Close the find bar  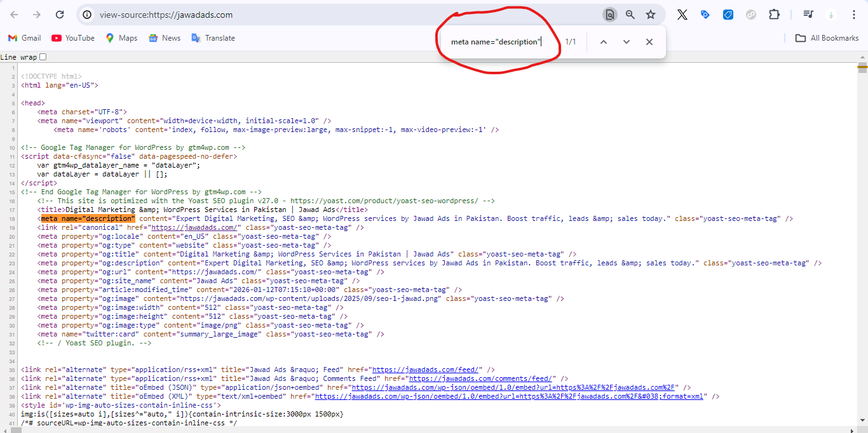point(649,42)
